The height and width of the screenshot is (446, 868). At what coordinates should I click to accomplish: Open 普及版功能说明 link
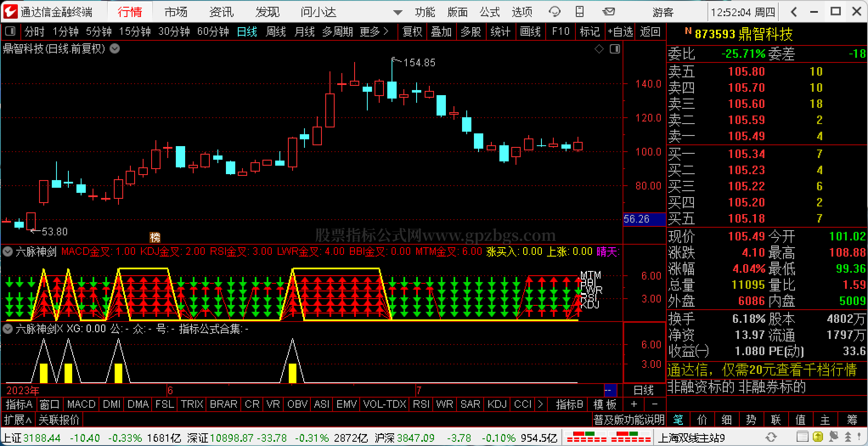[629, 420]
